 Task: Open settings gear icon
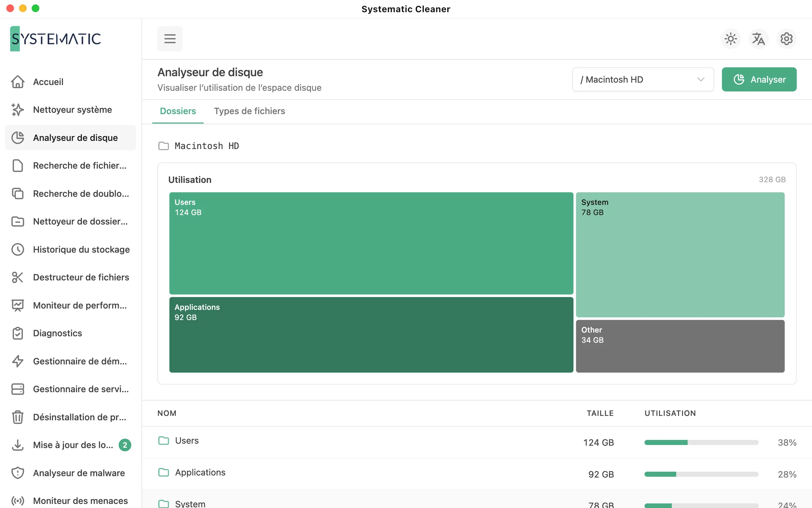click(787, 39)
